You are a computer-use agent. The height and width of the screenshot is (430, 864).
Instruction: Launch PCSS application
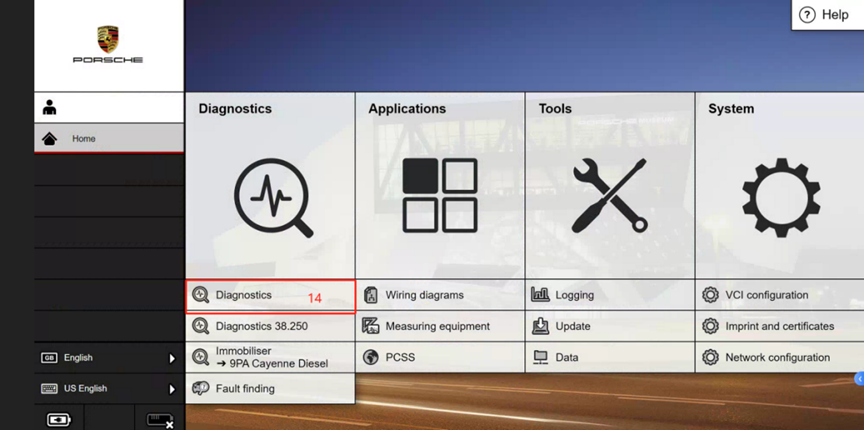440,357
